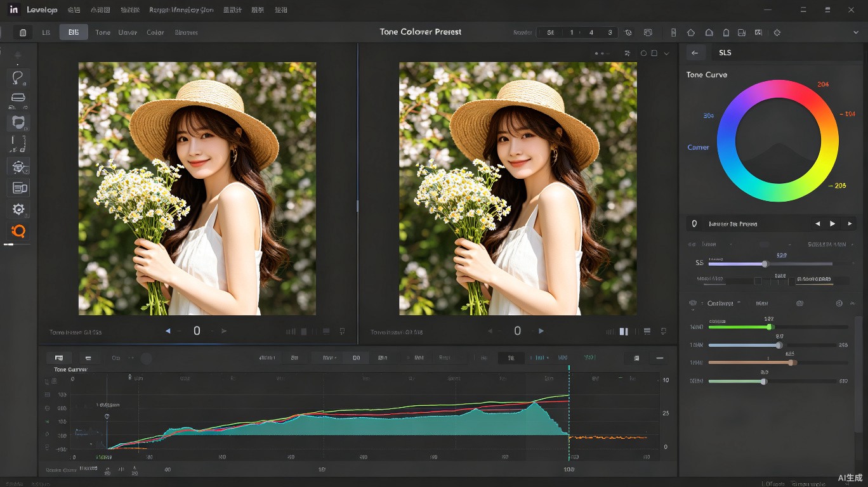
Task: Click the home icon in the top toolbar
Action: [691, 32]
